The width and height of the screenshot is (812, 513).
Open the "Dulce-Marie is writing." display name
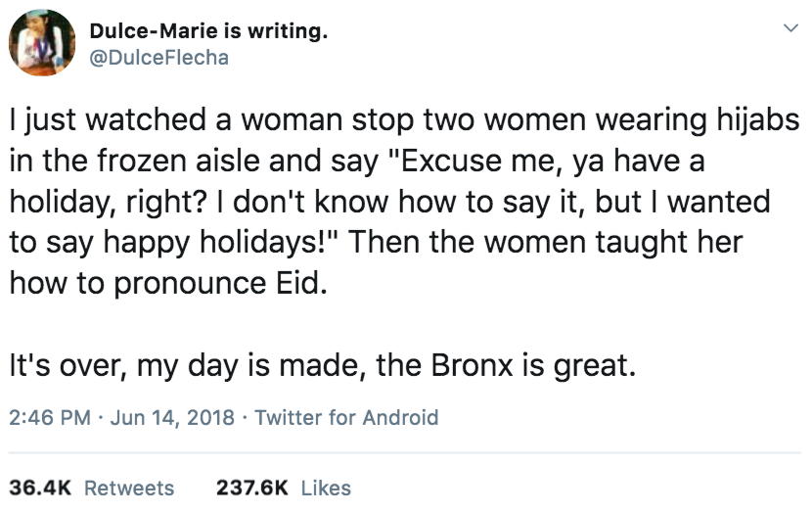pos(208,31)
